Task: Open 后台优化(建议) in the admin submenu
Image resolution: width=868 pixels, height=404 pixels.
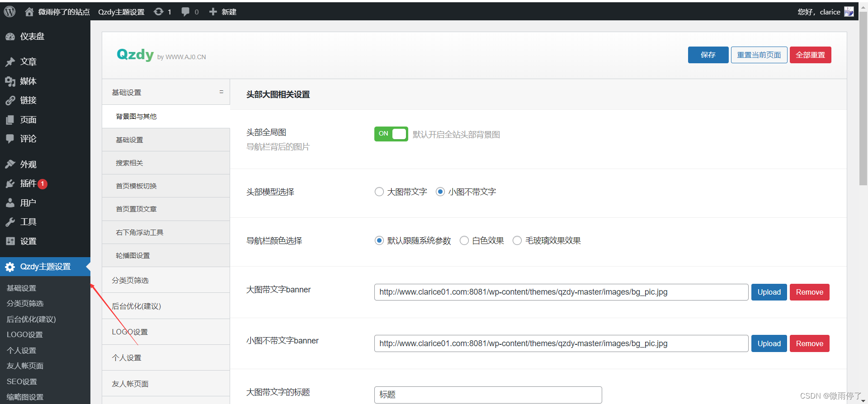Action: [x=31, y=319]
